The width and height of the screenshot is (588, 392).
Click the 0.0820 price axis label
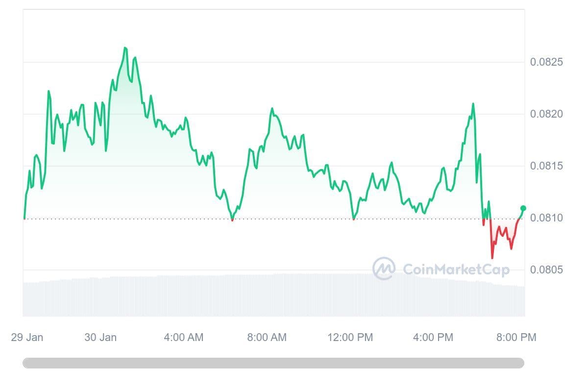click(x=546, y=114)
